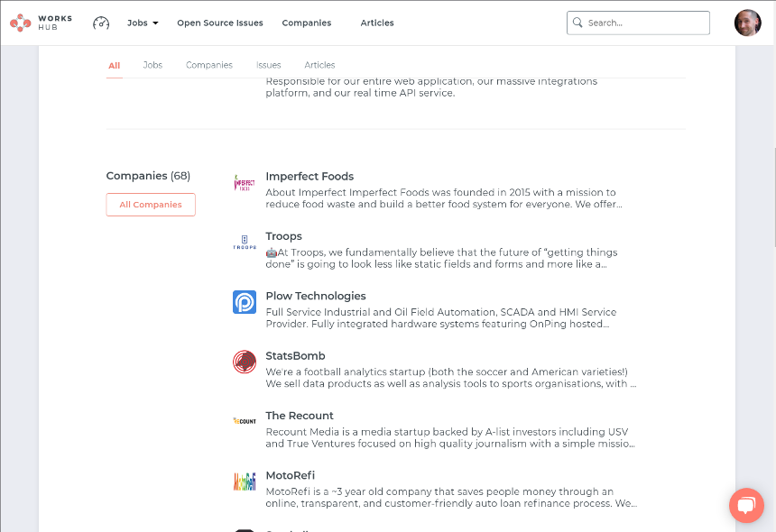Viewport: 776px width, 532px height.
Task: Open Articles in the top navigation
Action: [x=377, y=23]
